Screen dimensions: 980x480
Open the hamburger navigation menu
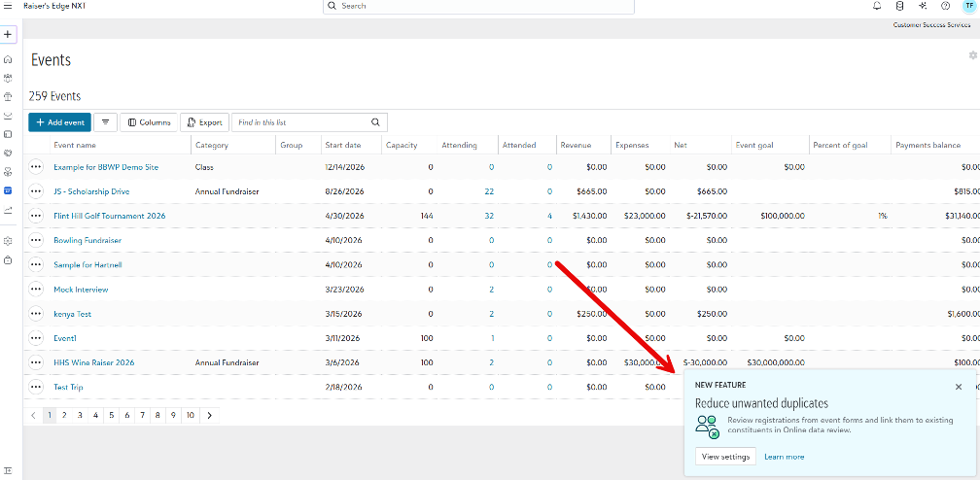(x=8, y=6)
